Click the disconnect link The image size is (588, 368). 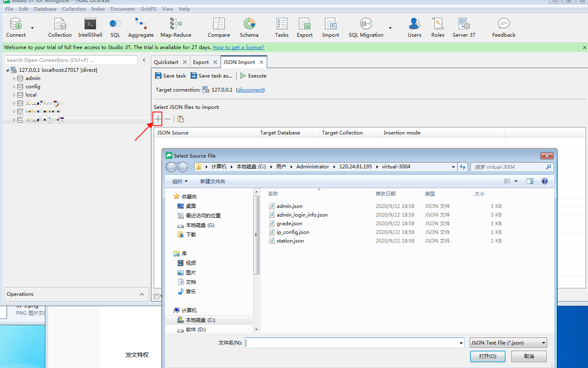point(250,90)
